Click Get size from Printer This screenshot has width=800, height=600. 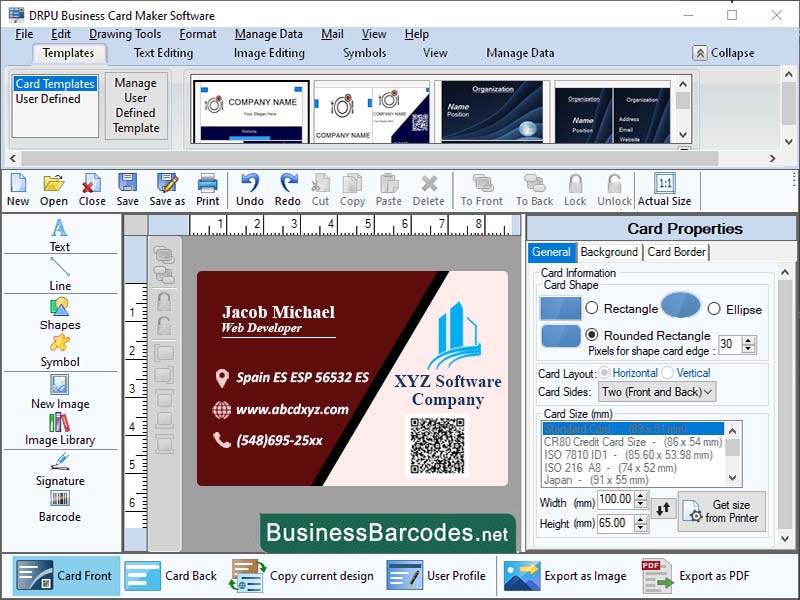[723, 513]
